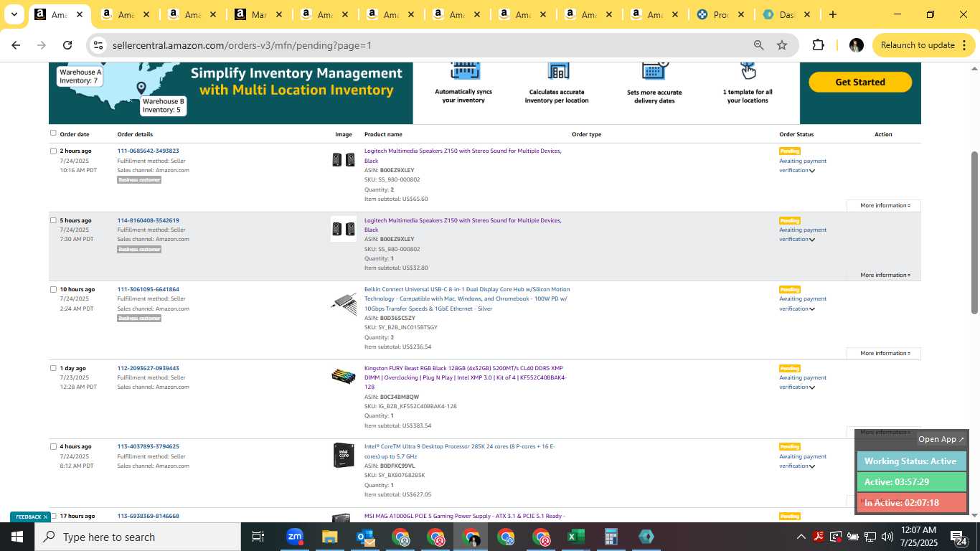The width and height of the screenshot is (980, 551).
Task: Open More information for Belkin hub order
Action: [884, 353]
